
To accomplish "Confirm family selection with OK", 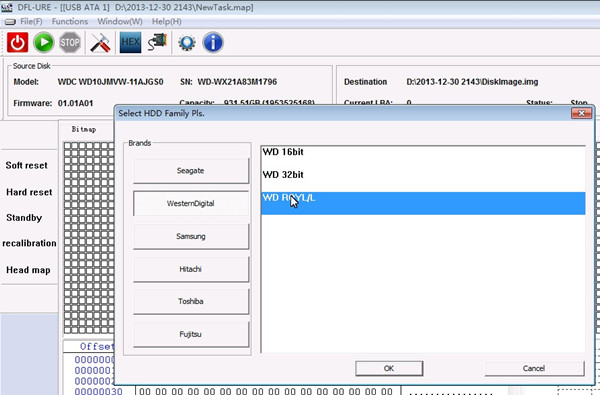I will (389, 368).
